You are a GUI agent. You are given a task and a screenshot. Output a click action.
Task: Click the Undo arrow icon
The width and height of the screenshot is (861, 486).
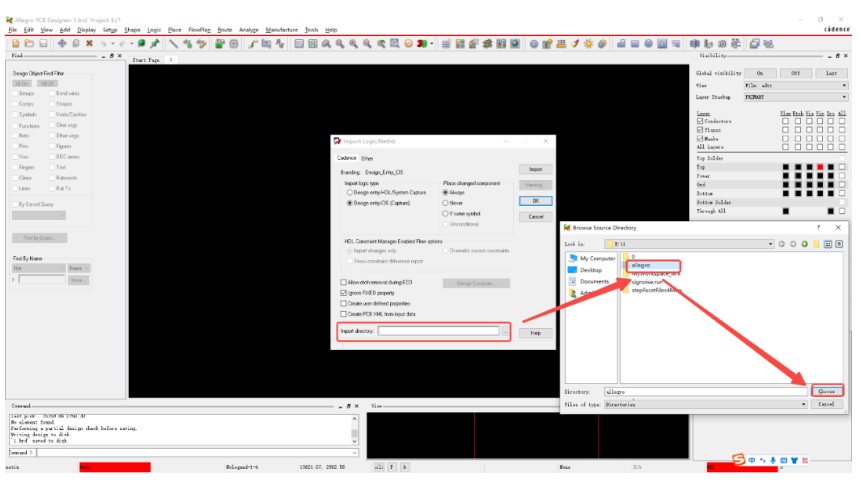103,43
